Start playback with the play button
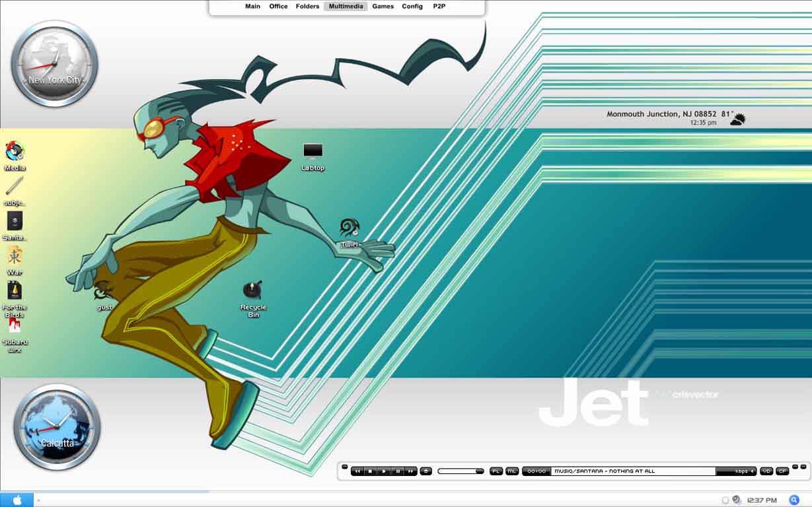The image size is (812, 507). click(384, 471)
